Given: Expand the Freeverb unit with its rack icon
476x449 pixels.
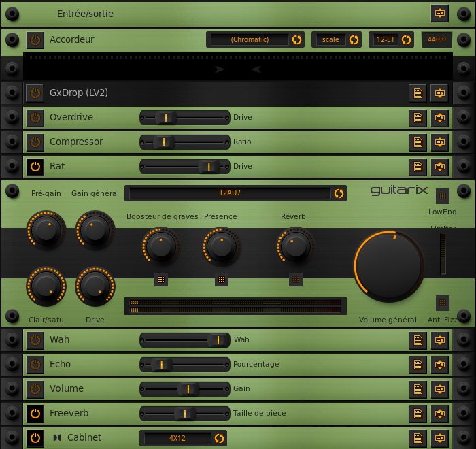Looking at the screenshot, I should tap(439, 414).
